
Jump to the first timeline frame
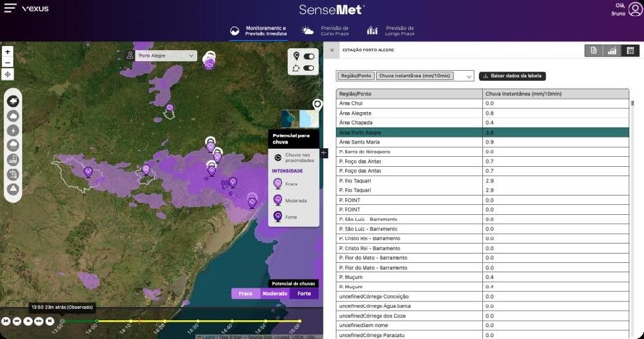tap(6, 322)
